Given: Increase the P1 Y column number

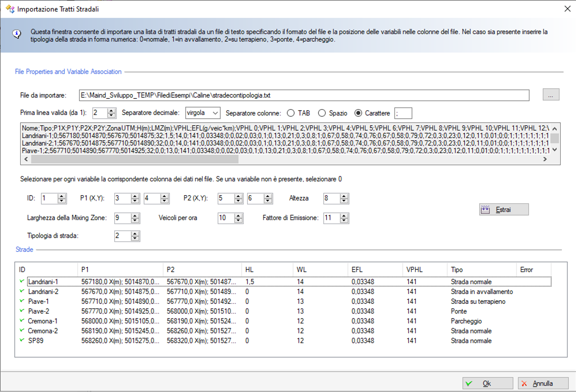Looking at the screenshot, I should [165, 196].
